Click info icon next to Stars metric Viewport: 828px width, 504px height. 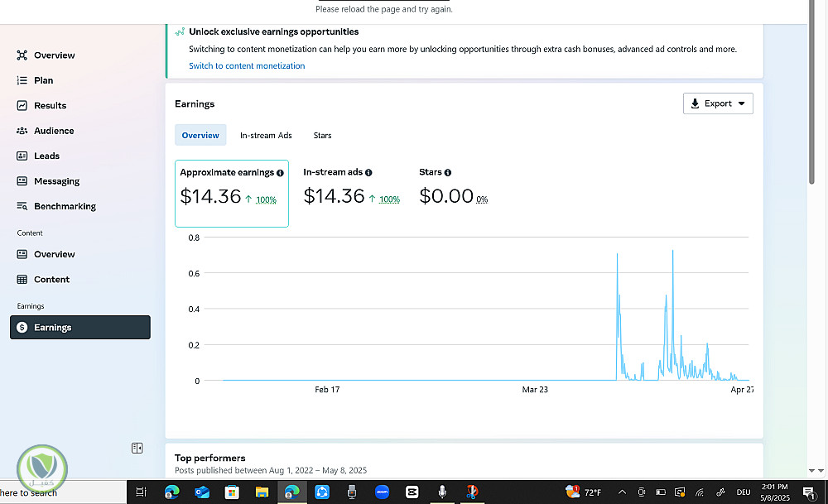point(448,173)
